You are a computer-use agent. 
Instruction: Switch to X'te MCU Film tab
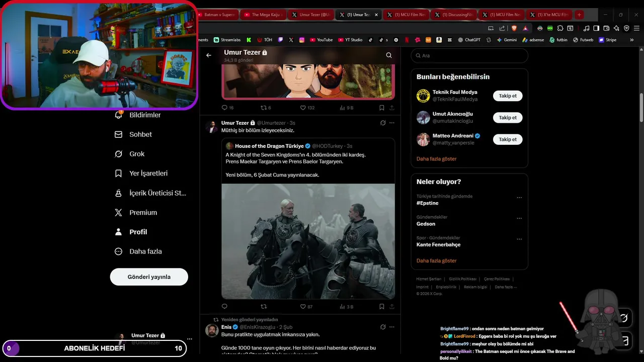(x=548, y=15)
